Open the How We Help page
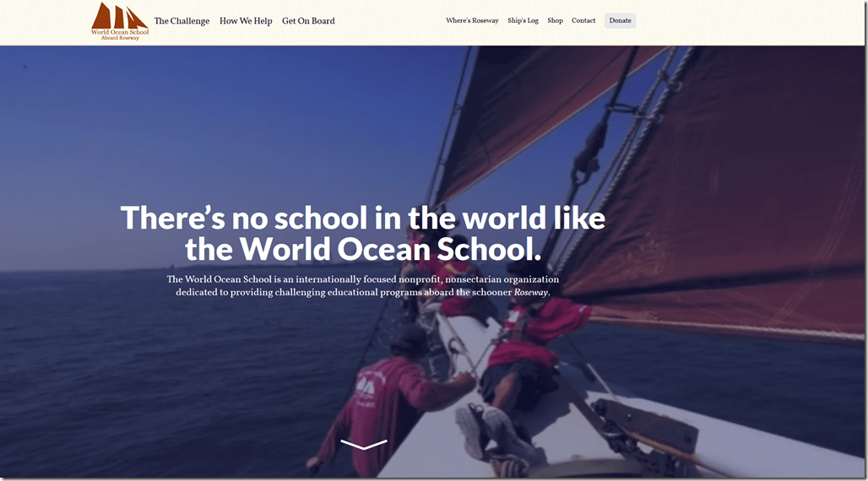The width and height of the screenshot is (868, 481). click(246, 21)
